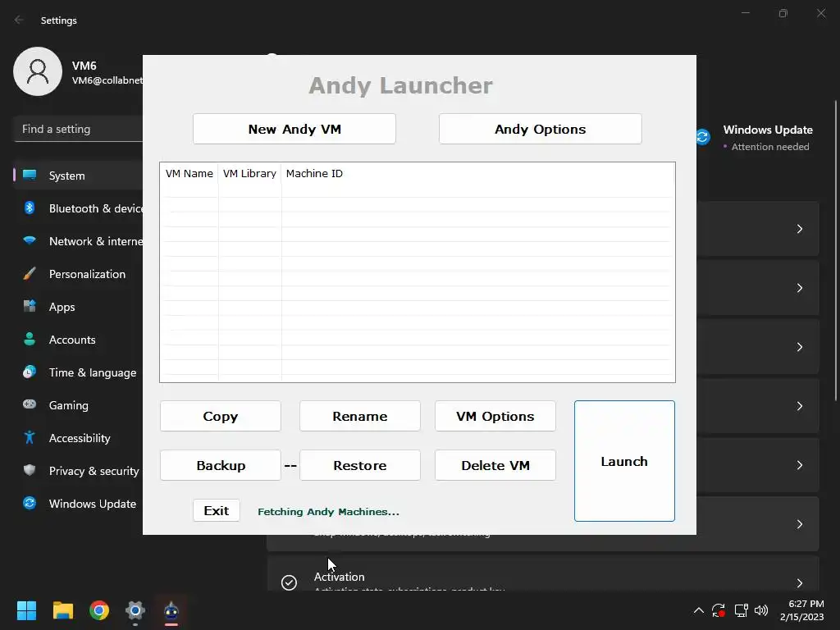Open Andy Options
This screenshot has width=840, height=630.
click(x=540, y=129)
